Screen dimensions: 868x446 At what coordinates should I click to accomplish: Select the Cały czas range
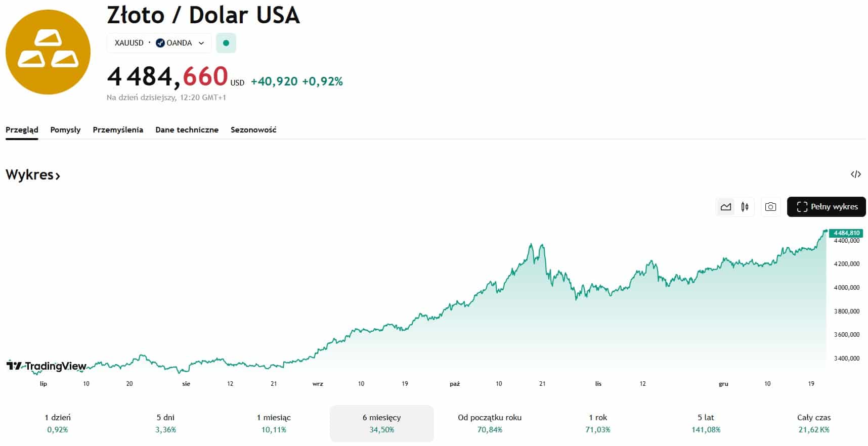(x=814, y=423)
